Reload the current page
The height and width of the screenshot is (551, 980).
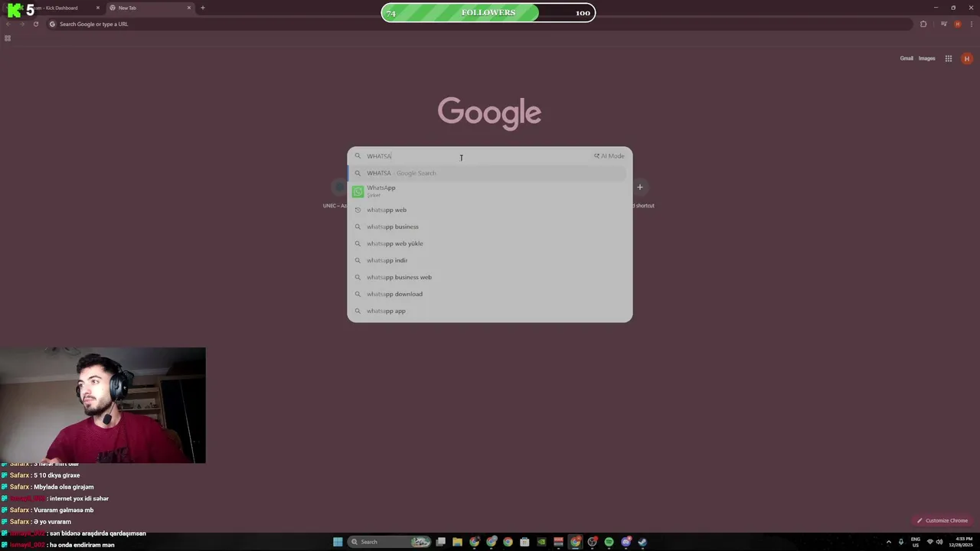35,24
